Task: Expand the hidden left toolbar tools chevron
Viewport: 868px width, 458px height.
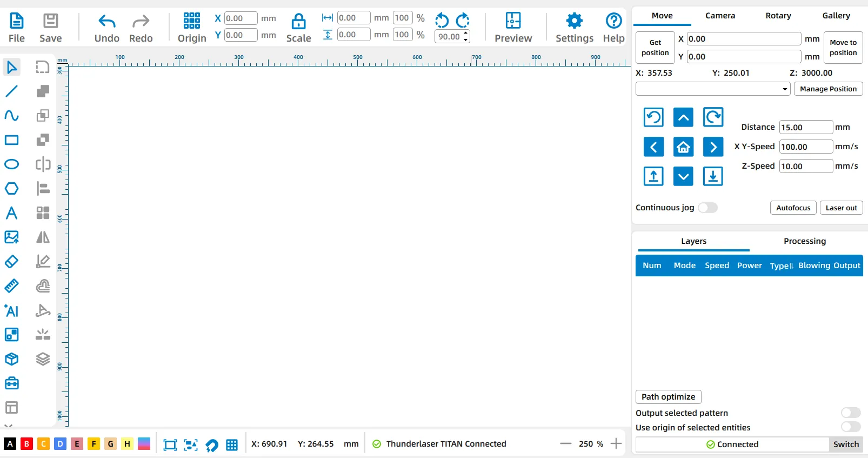Action: (8, 426)
